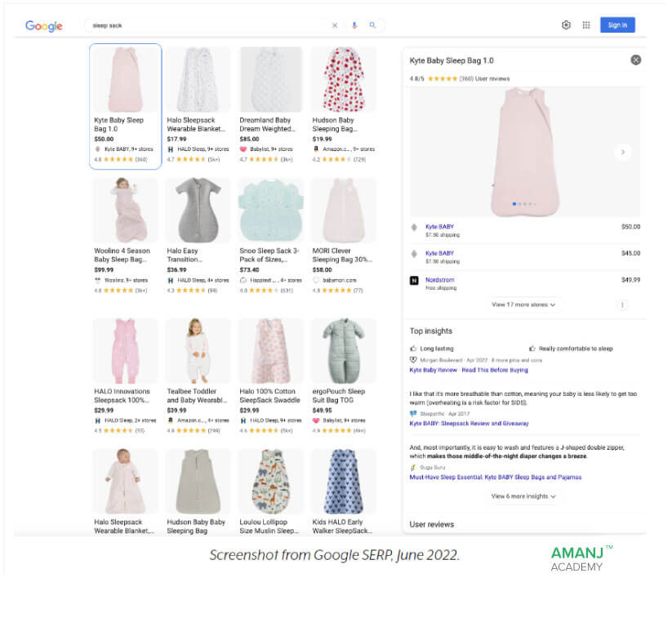The image size is (672, 622).
Task: Expand View 17 more stores
Action: 523,304
